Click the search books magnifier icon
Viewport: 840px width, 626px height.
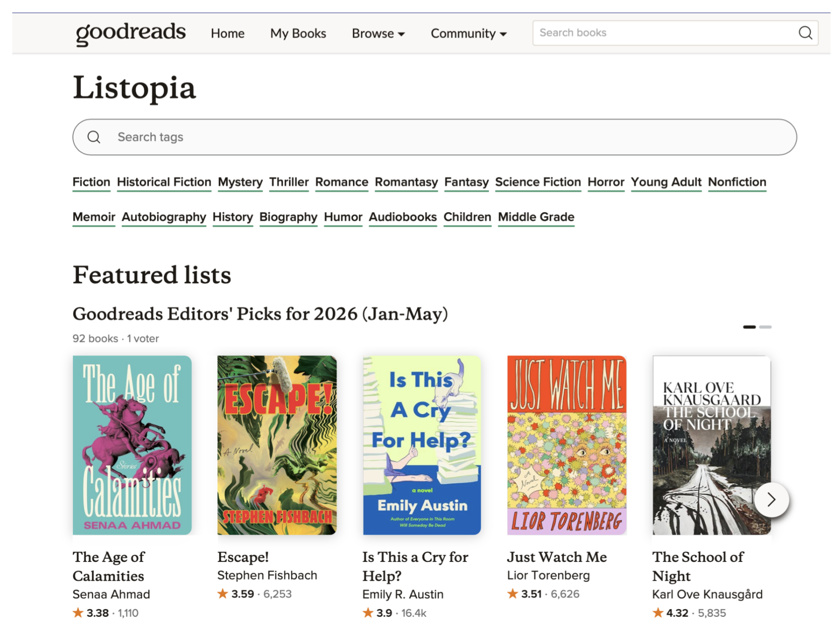(x=805, y=33)
